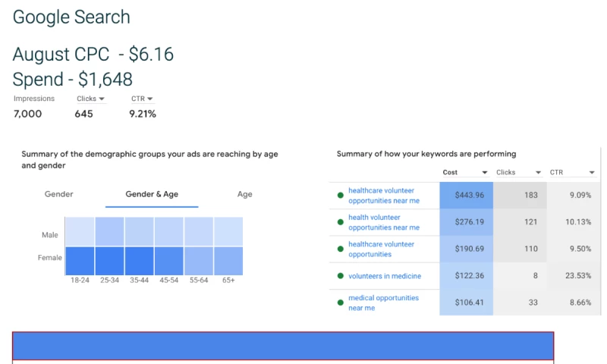Click the blue banner bar at bottom
Viewport: 607px width, 364px height.
tap(282, 346)
